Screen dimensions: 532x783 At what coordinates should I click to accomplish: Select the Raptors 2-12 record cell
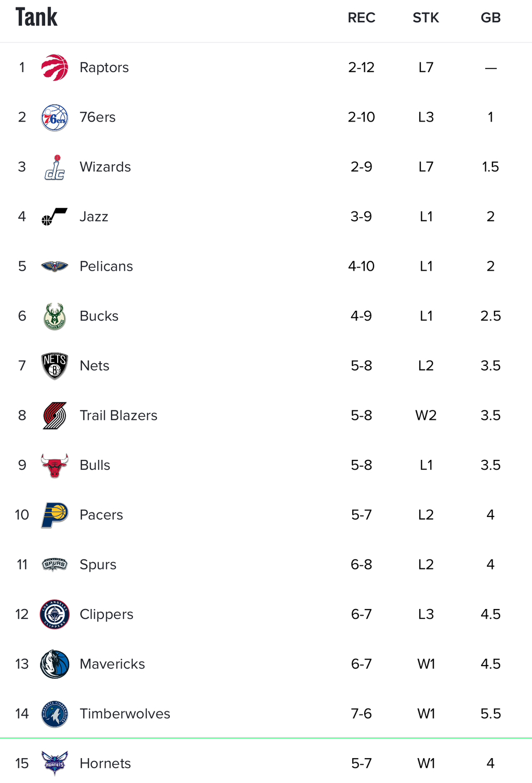362,68
